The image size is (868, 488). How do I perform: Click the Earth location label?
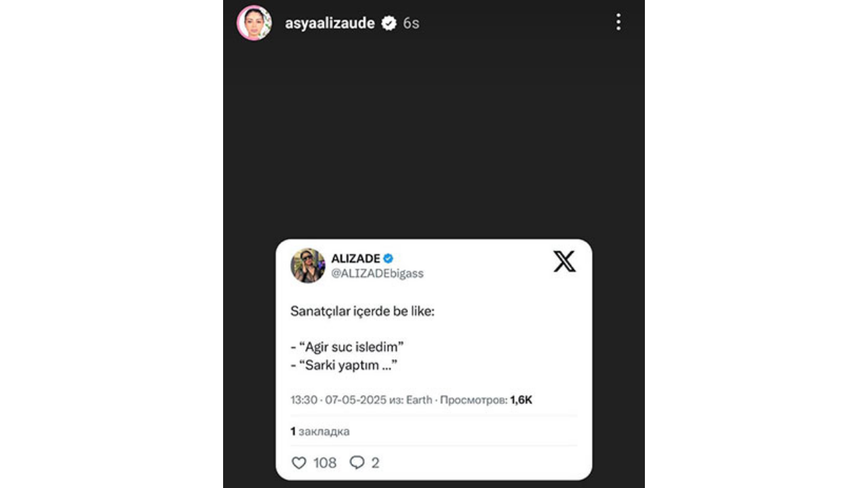point(419,400)
